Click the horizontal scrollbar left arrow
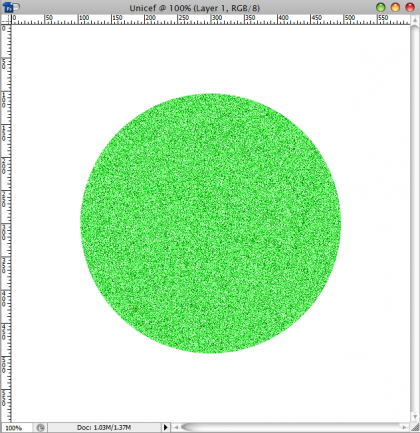The width and height of the screenshot is (420, 433). click(x=176, y=427)
